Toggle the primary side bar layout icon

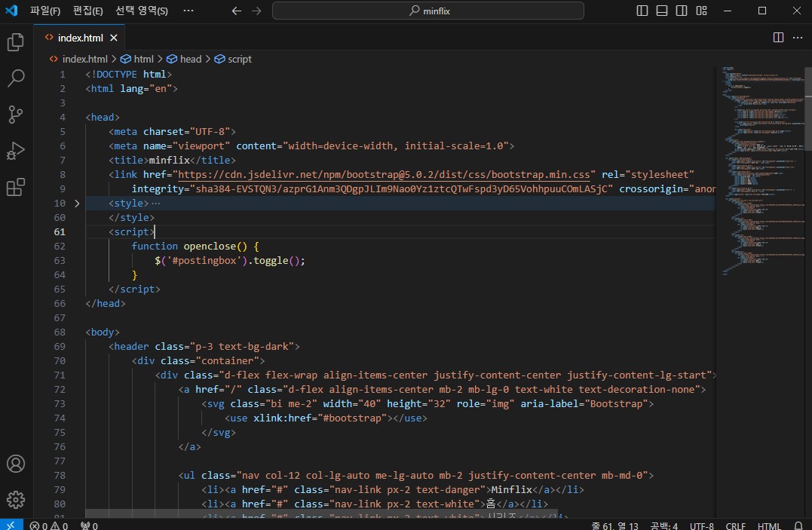(x=642, y=11)
